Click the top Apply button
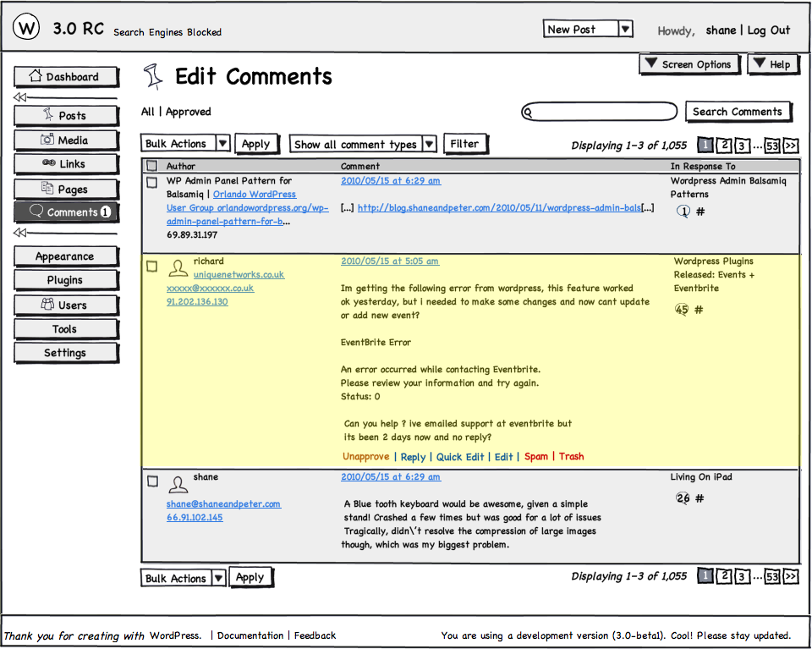The width and height of the screenshot is (812, 649). pos(256,144)
